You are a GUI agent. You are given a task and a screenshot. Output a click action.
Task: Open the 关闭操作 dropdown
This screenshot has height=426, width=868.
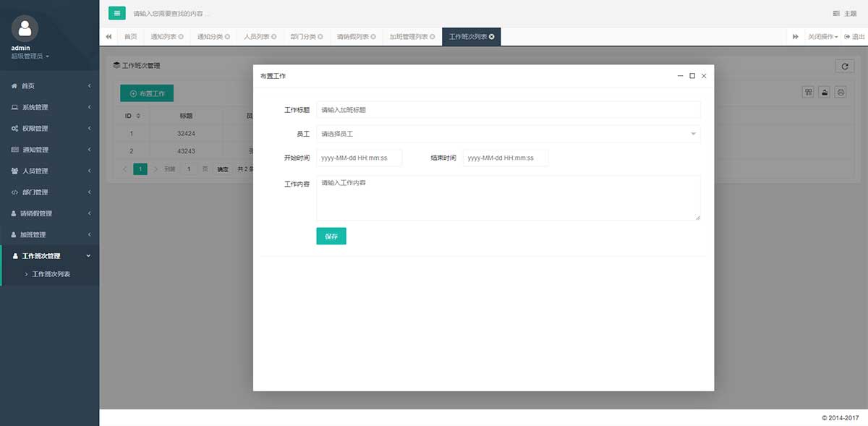coord(822,37)
